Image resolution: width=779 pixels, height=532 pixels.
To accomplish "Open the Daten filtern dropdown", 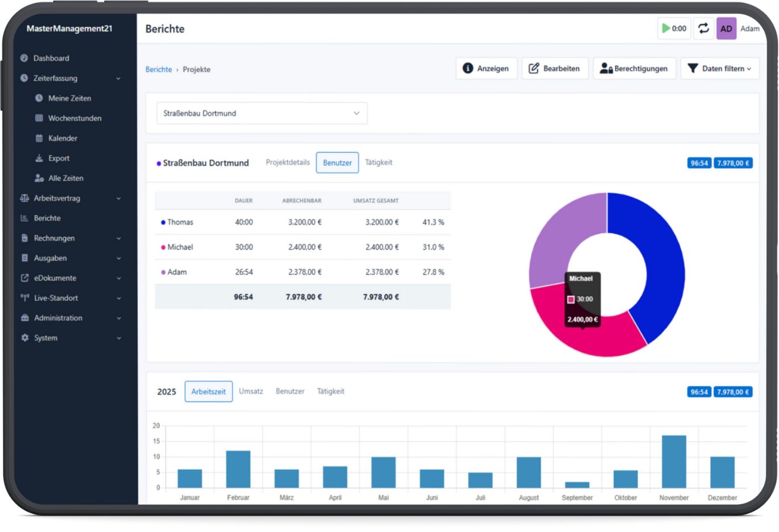I will tap(720, 68).
